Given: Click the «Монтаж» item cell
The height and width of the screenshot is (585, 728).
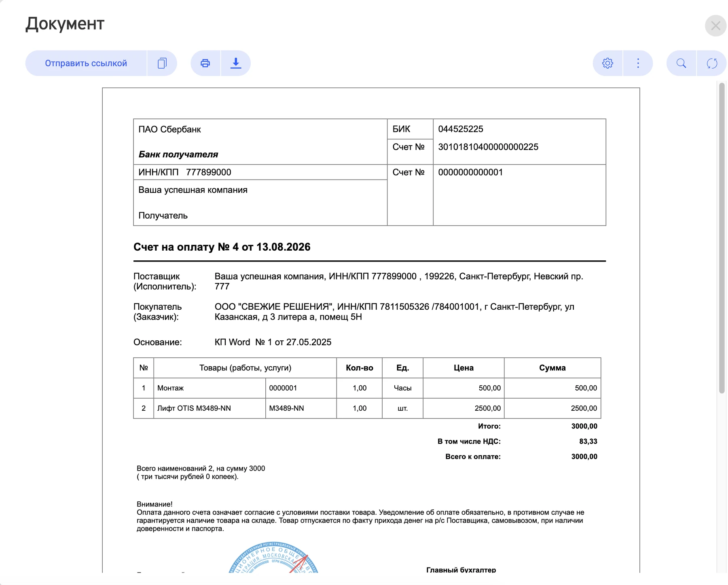Looking at the screenshot, I should [x=210, y=388].
